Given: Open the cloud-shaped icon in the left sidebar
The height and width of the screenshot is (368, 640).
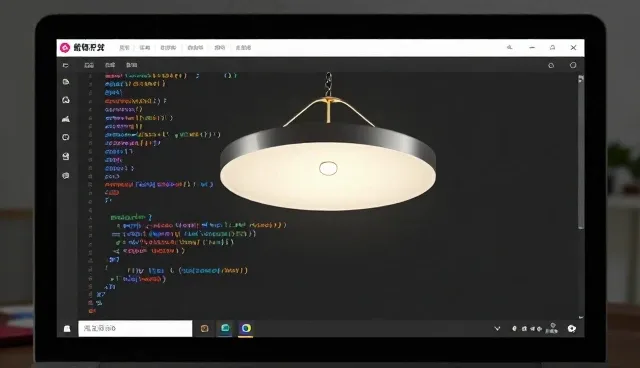Looking at the screenshot, I should click(66, 100).
